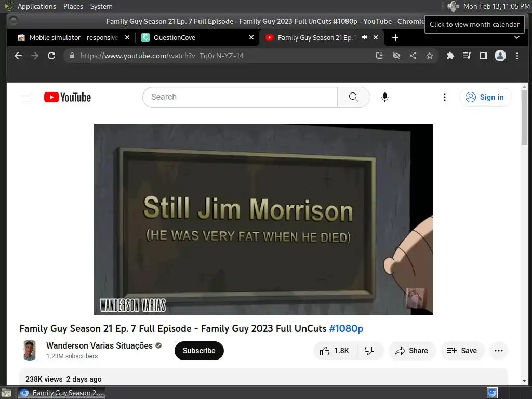Start voice search with microphone icon

[385, 97]
